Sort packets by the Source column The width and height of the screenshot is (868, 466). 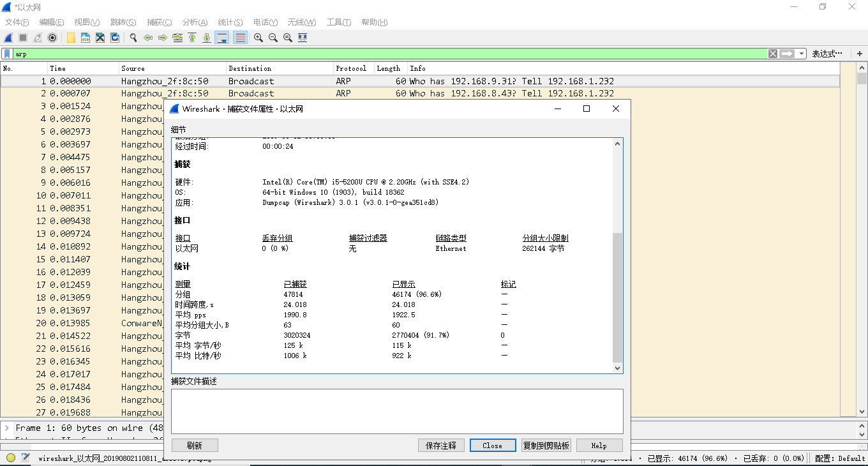172,68
